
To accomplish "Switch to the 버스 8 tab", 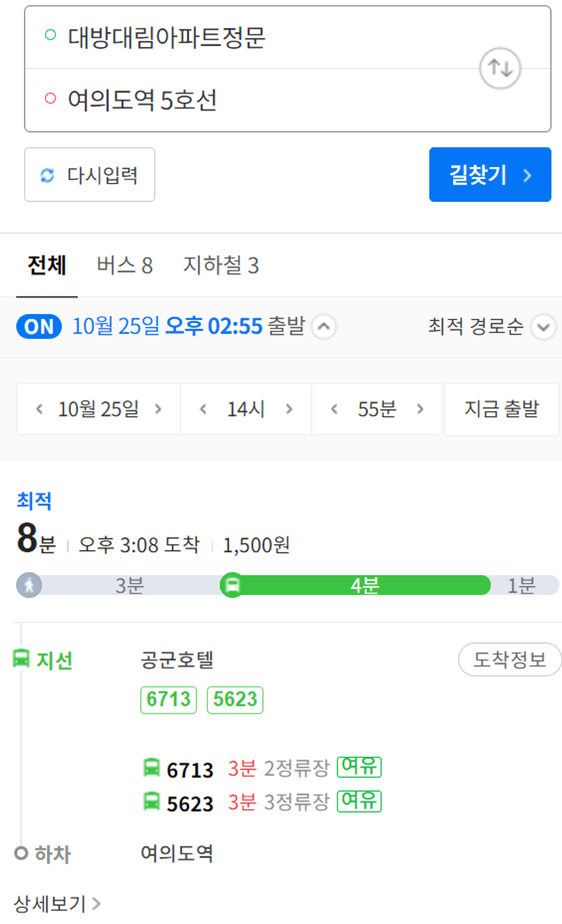I will tap(124, 266).
